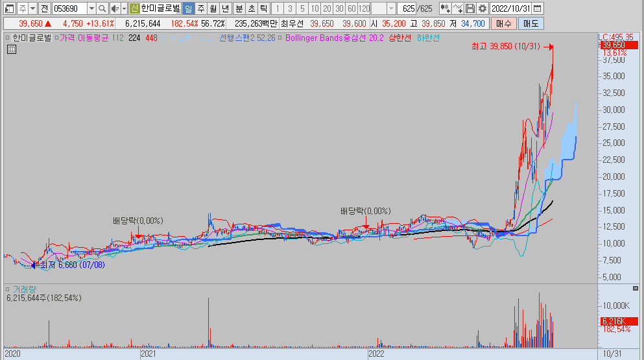This screenshot has width=644, height=360.
Task: Click the moving average 112 value
Action: coord(118,38)
